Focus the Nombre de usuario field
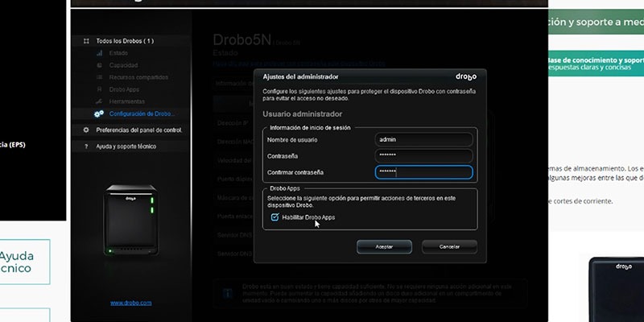This screenshot has height=322, width=644. (x=424, y=139)
